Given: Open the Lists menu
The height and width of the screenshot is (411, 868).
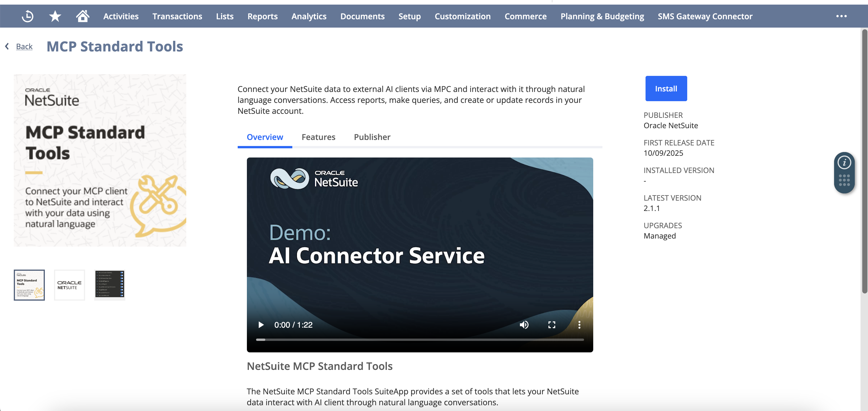Looking at the screenshot, I should (x=225, y=16).
